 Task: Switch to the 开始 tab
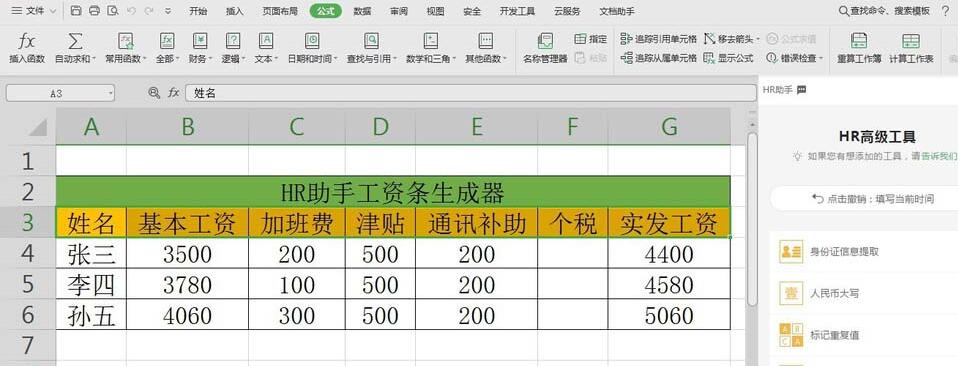point(198,11)
